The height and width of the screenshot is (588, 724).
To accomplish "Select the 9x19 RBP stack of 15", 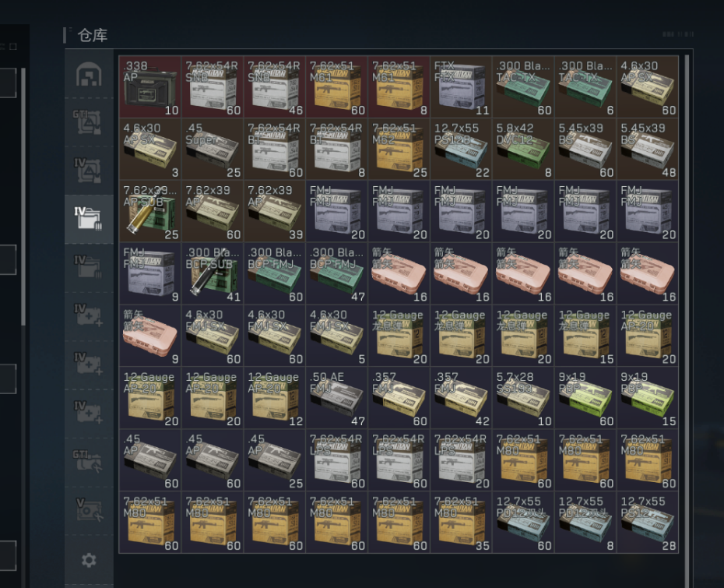I will 648,398.
